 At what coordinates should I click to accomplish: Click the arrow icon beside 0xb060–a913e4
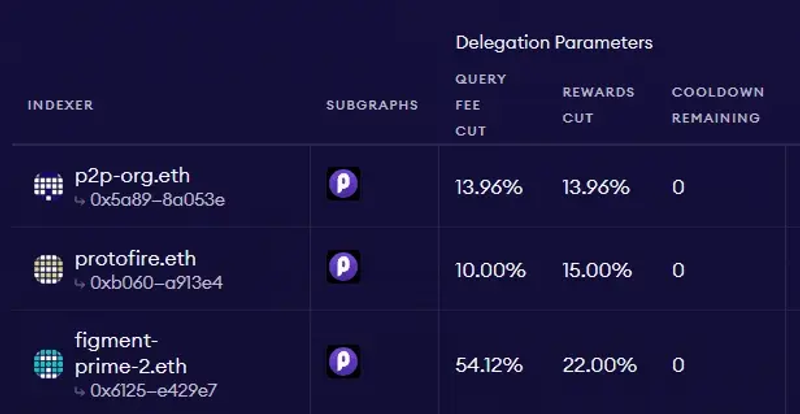click(80, 284)
